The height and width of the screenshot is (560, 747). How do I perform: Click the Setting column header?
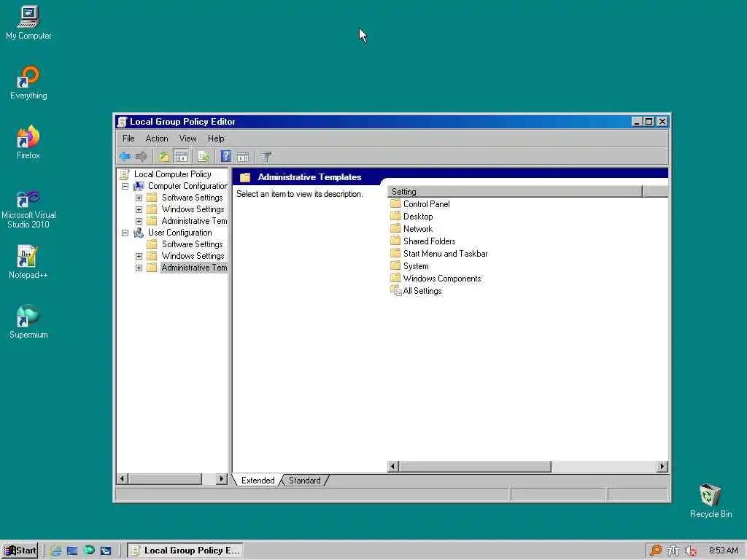point(515,192)
